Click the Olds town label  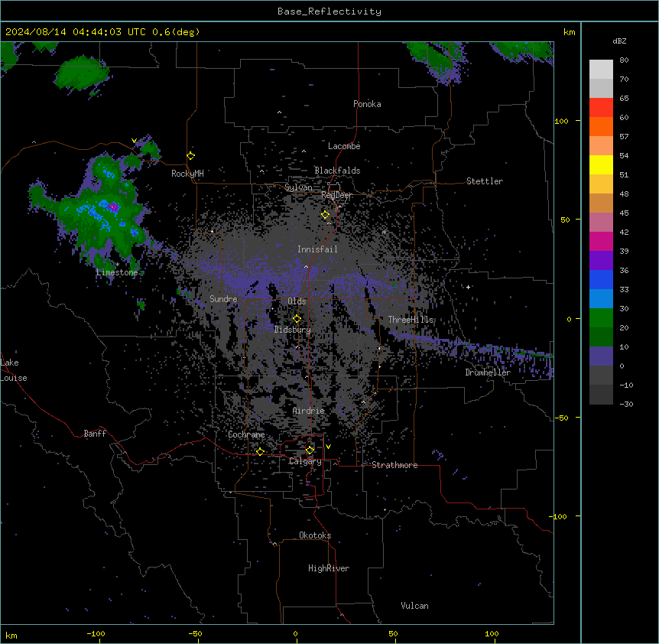[x=297, y=301]
